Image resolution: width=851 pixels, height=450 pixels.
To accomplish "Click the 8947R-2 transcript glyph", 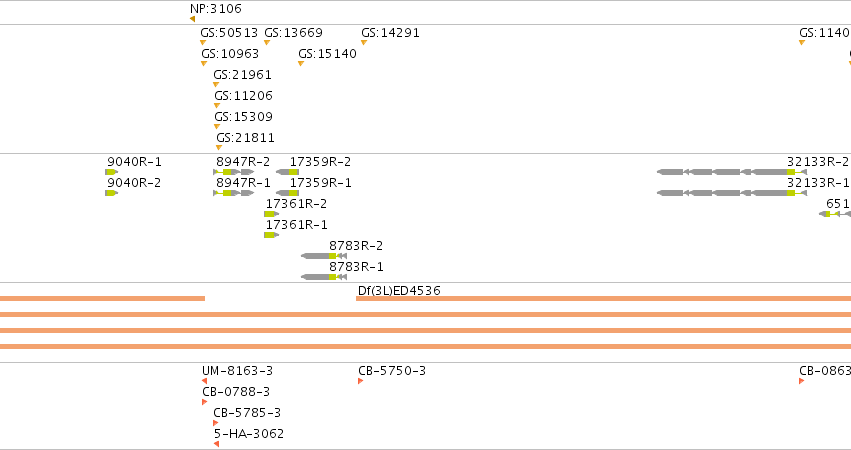I will click(234, 172).
